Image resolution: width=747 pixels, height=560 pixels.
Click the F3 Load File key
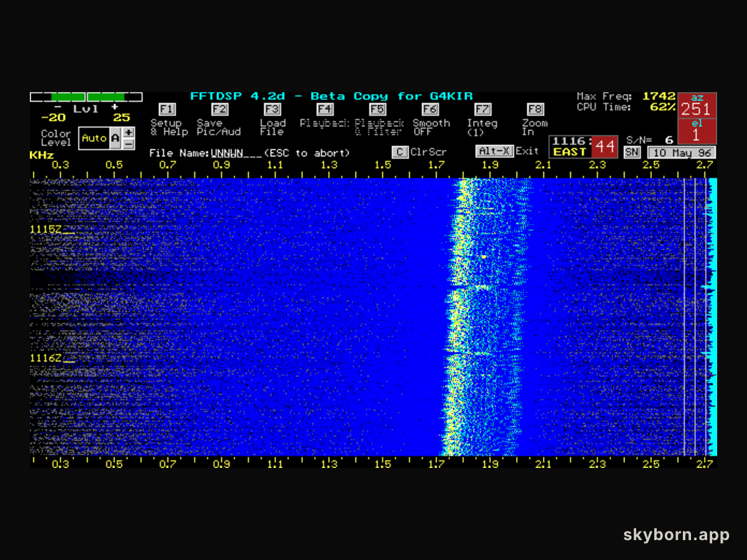point(271,110)
